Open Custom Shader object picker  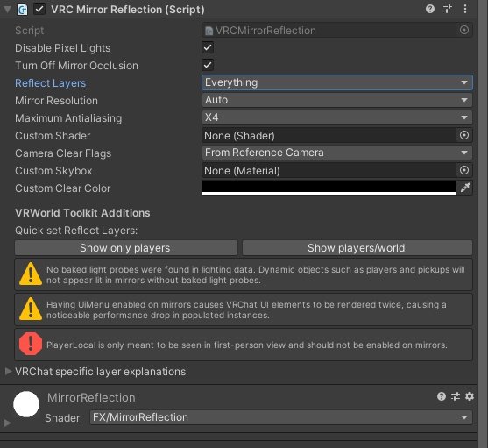464,135
